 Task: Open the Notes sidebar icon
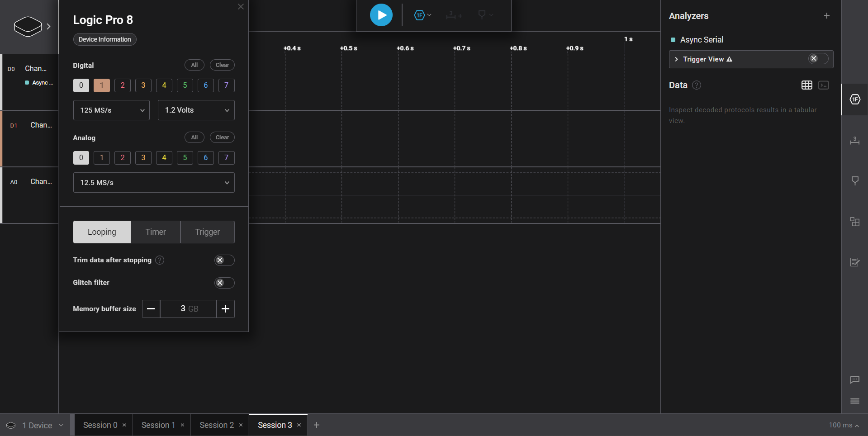click(855, 262)
